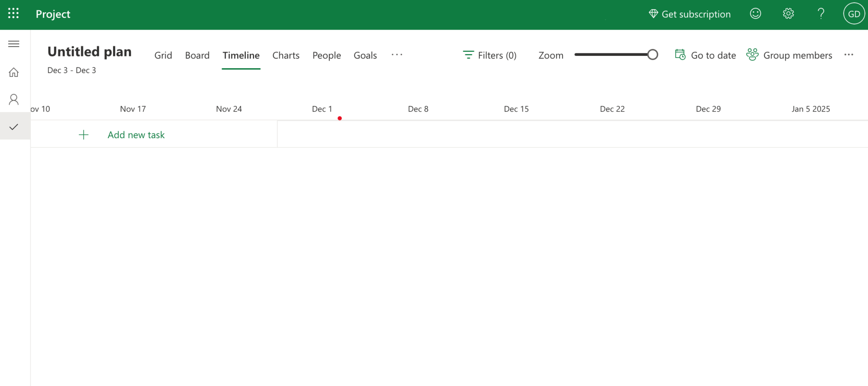Switch to the Charts tab

point(286,55)
